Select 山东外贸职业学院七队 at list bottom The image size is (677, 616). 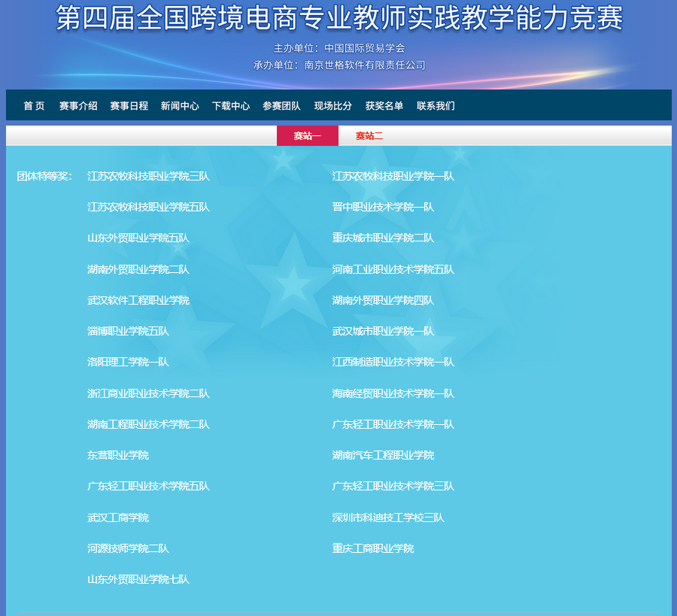pos(138,579)
